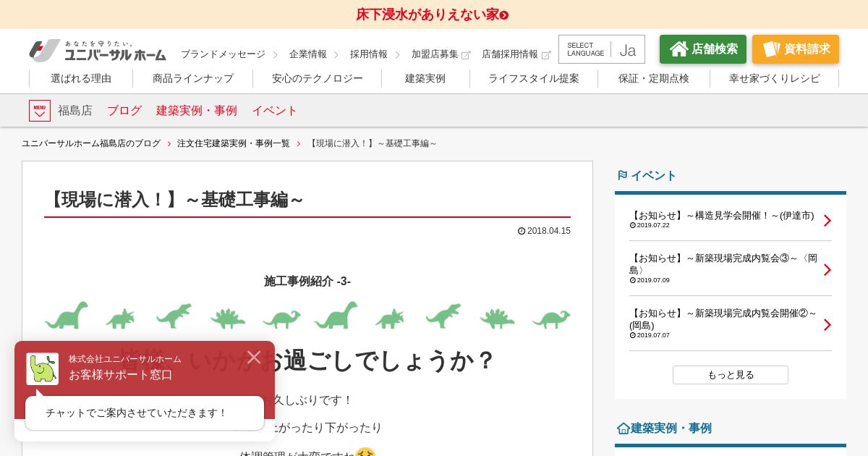Open 建築実例 menu

[425, 78]
